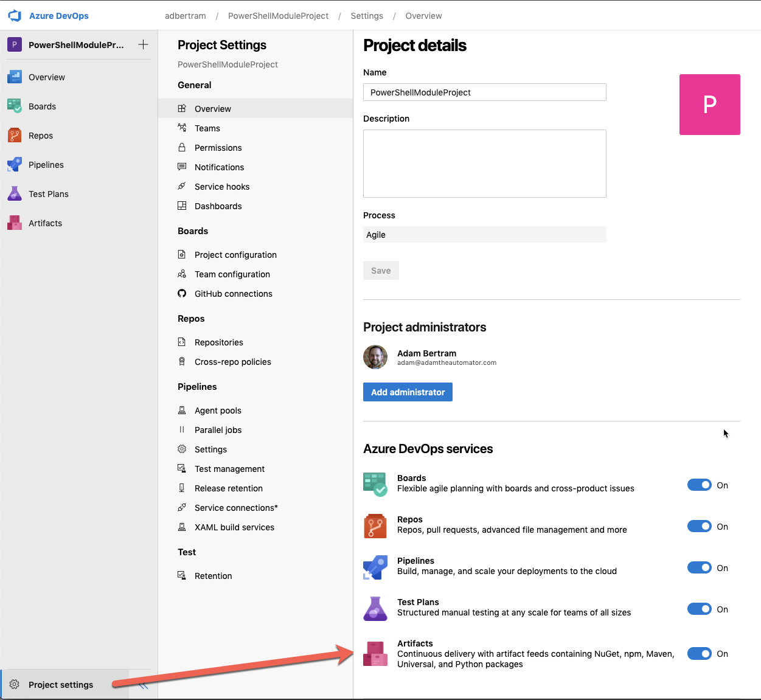761x700 pixels.
Task: Click Settings breadcrumb link
Action: point(367,16)
